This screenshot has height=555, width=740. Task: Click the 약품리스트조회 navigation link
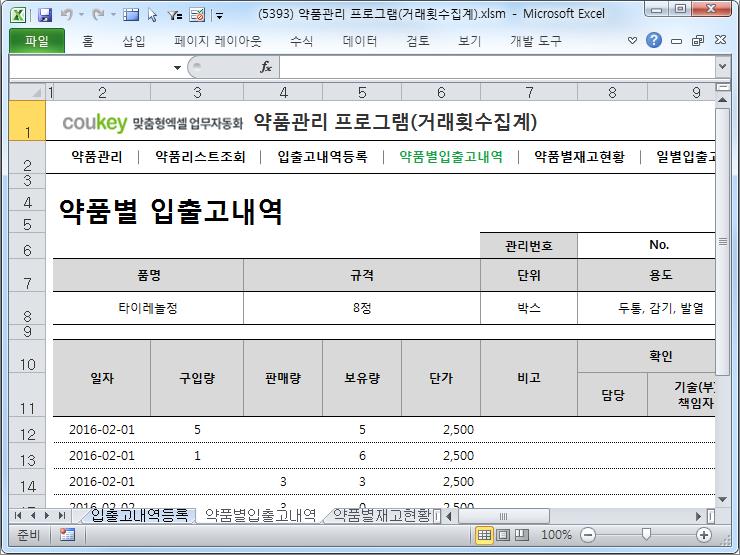200,157
